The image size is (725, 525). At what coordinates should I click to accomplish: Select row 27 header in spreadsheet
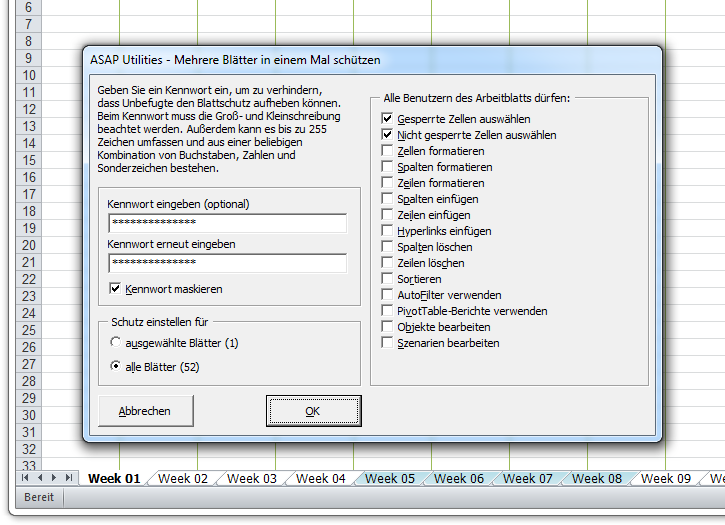point(29,364)
